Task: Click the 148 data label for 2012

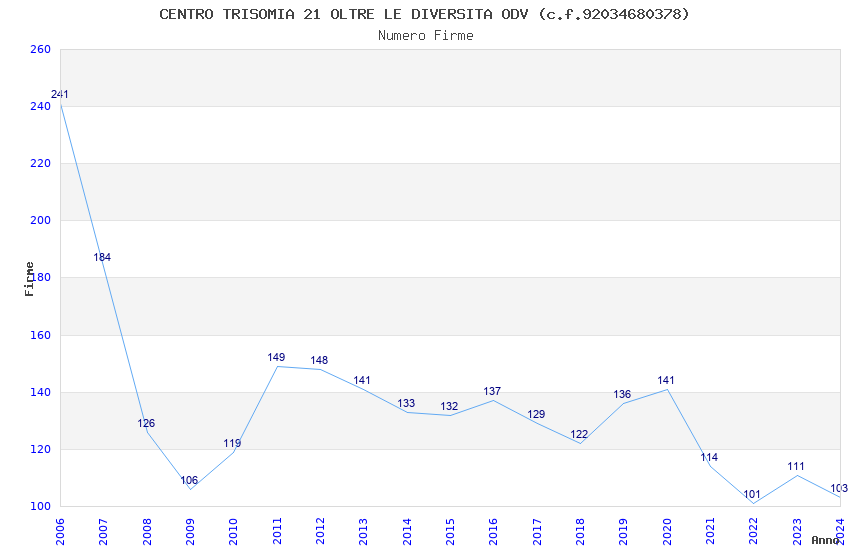Action: (x=319, y=360)
